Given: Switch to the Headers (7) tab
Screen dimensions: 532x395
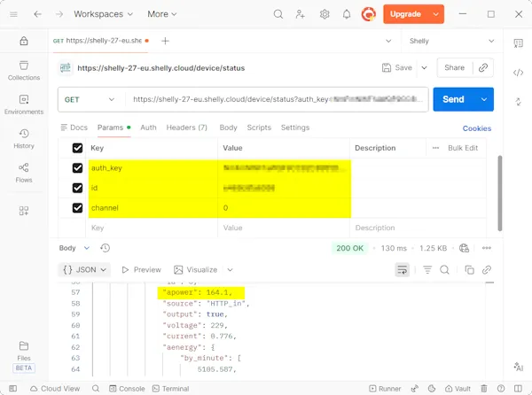Looking at the screenshot, I should 186,128.
